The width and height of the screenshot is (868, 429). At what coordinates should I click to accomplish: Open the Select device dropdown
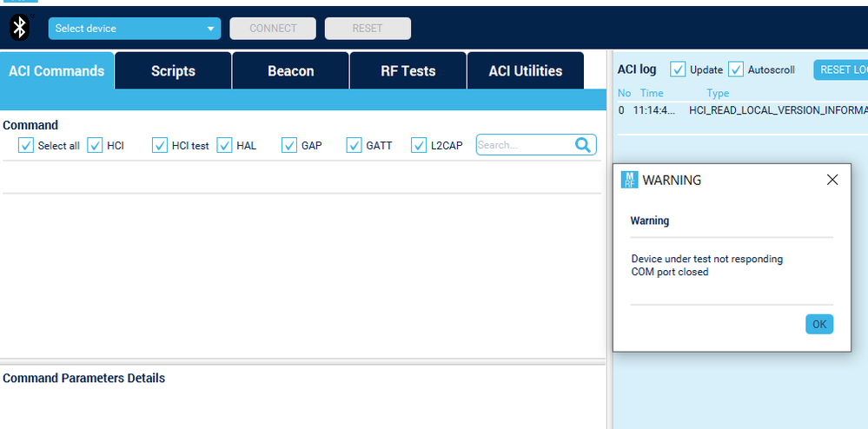[x=135, y=29]
